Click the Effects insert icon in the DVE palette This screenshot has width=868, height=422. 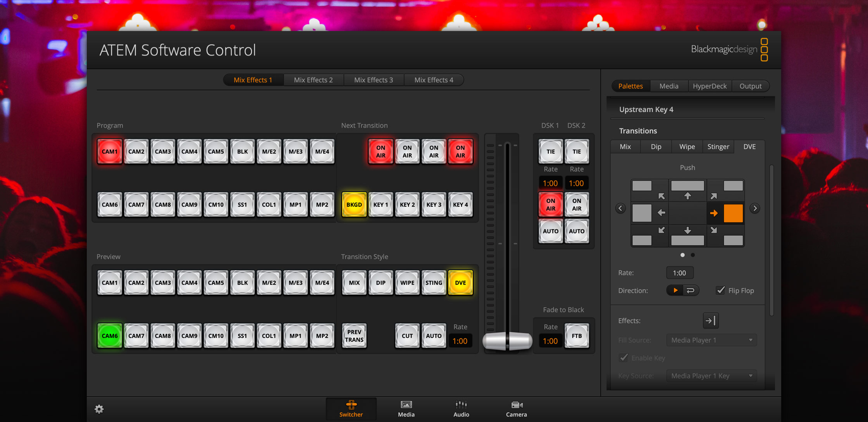[711, 320]
